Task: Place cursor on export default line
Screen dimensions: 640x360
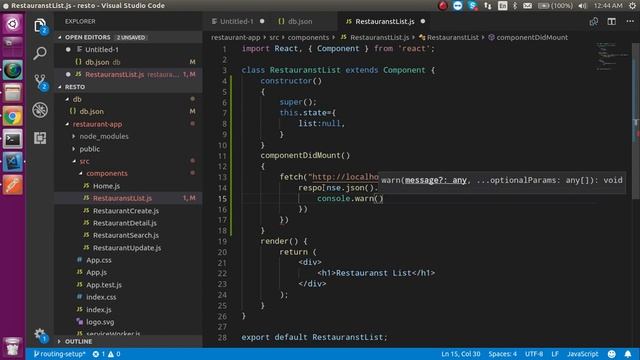Action: (x=314, y=337)
